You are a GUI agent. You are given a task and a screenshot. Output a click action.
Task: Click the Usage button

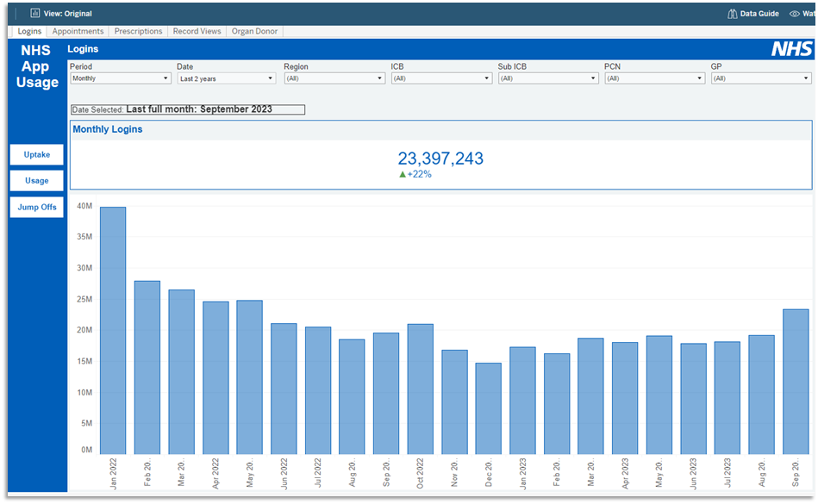36,180
